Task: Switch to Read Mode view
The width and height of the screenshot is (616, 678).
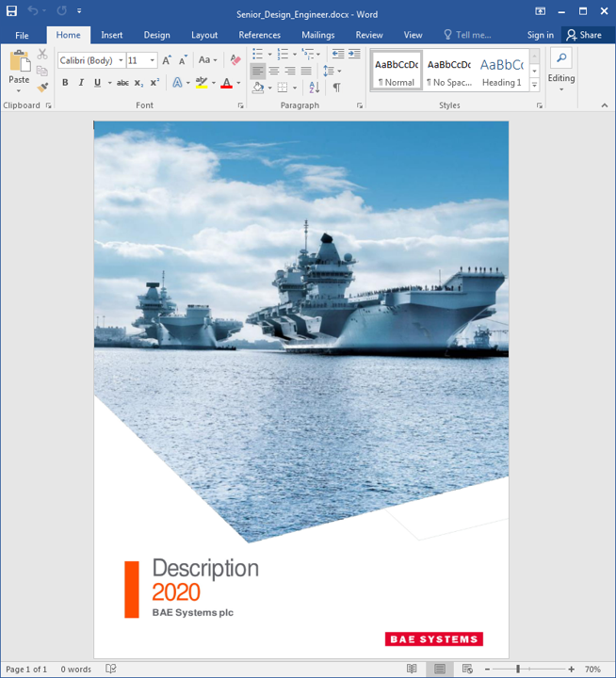Action: pyautogui.click(x=412, y=669)
